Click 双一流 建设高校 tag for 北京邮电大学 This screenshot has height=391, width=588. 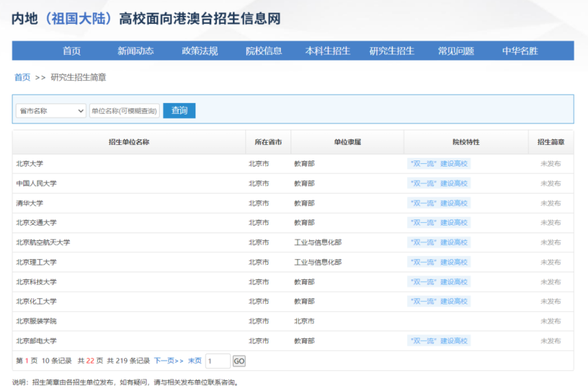[x=439, y=341]
